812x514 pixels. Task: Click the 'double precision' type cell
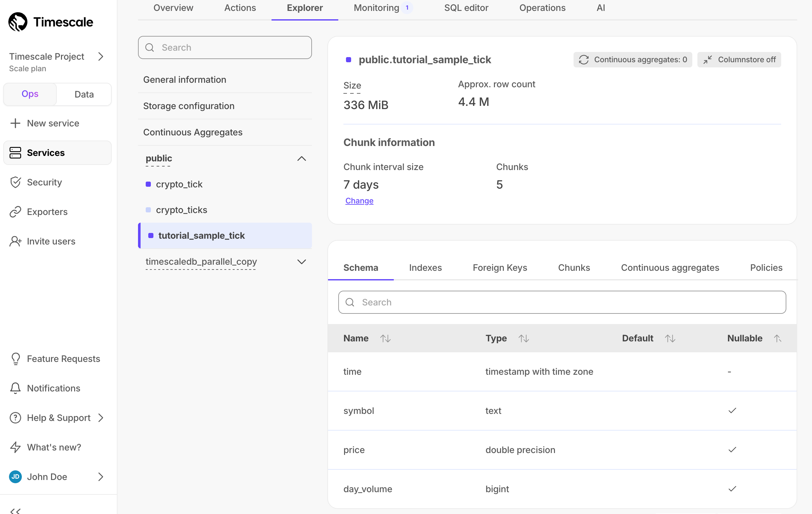tap(520, 450)
